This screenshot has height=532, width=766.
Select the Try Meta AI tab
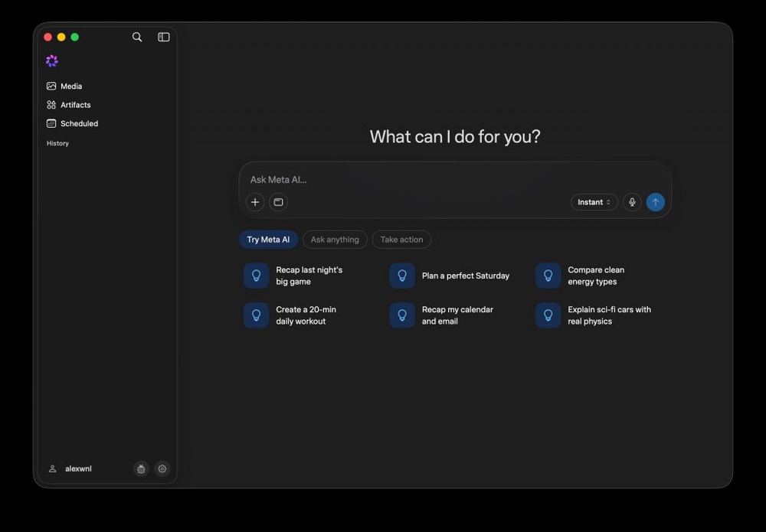click(268, 240)
